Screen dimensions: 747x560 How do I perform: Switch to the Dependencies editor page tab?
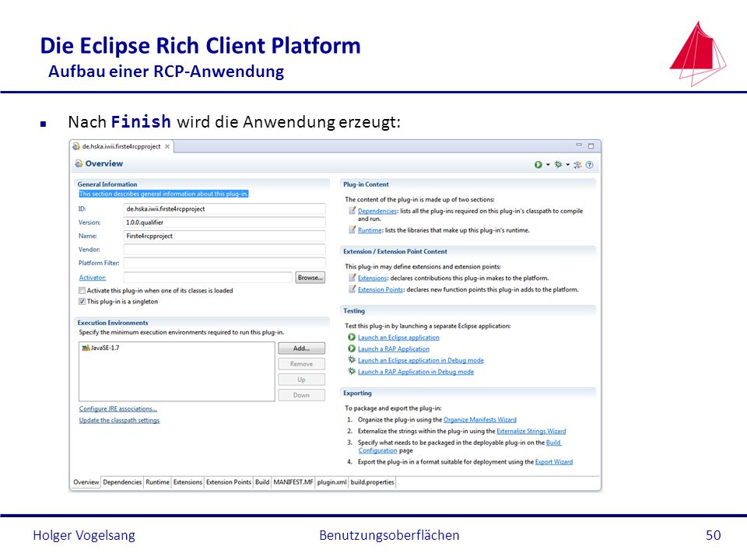(122, 482)
